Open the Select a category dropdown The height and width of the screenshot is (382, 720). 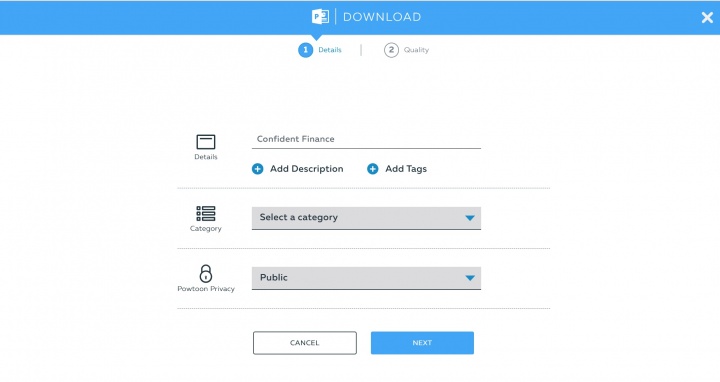point(366,218)
